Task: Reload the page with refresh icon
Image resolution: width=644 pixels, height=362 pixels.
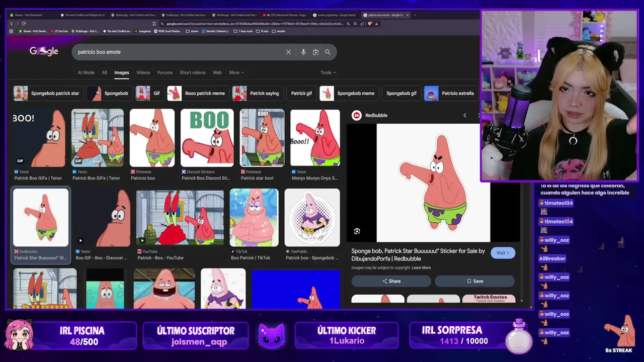Action: click(24, 24)
